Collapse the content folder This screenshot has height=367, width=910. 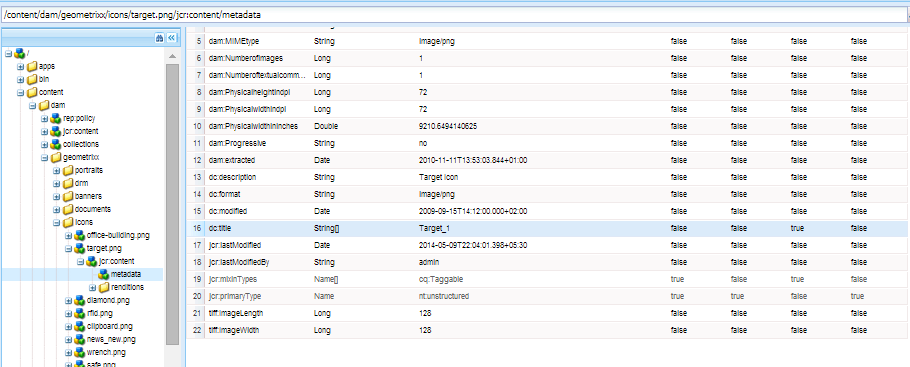coord(20,92)
